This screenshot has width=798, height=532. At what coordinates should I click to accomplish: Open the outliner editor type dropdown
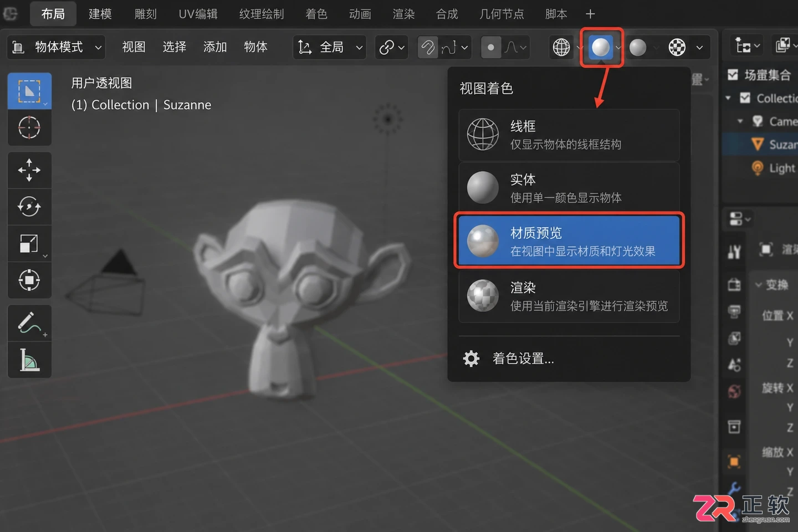point(748,46)
